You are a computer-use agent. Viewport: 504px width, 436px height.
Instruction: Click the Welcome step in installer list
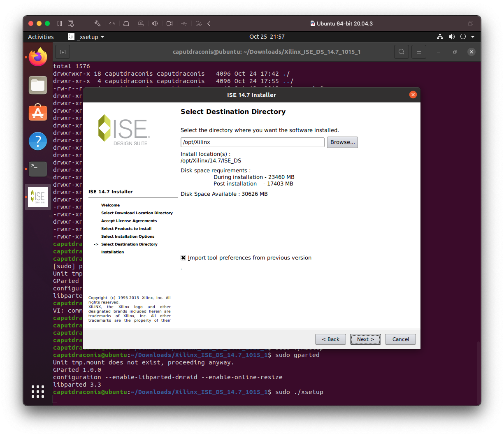click(x=110, y=205)
